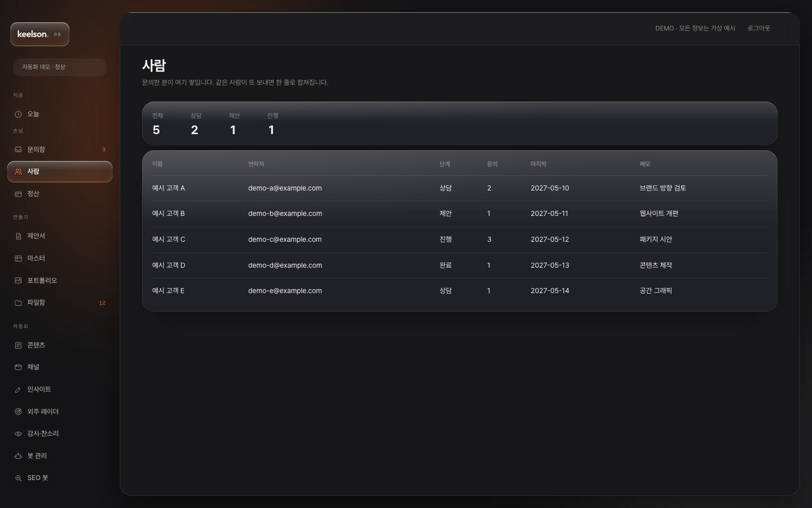The width and height of the screenshot is (812, 508).
Task: Click the 진행 1 stat
Action: (x=273, y=124)
